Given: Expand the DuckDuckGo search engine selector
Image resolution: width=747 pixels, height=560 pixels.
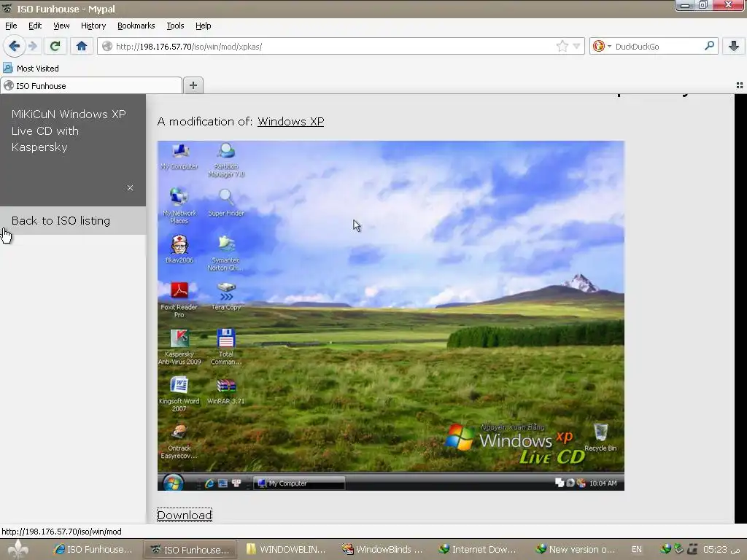Looking at the screenshot, I should [x=602, y=46].
